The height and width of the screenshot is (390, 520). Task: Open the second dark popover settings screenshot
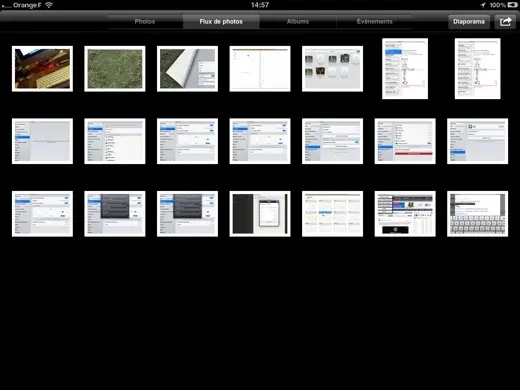point(187,214)
